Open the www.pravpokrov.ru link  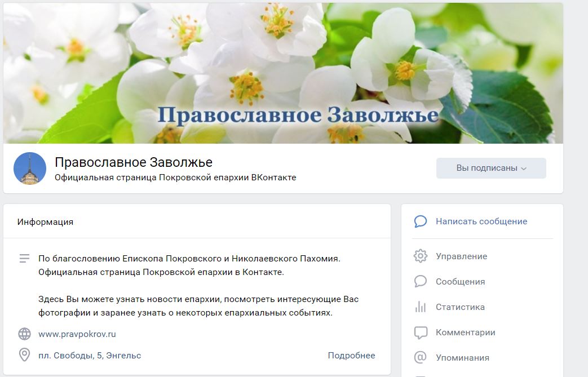point(77,334)
